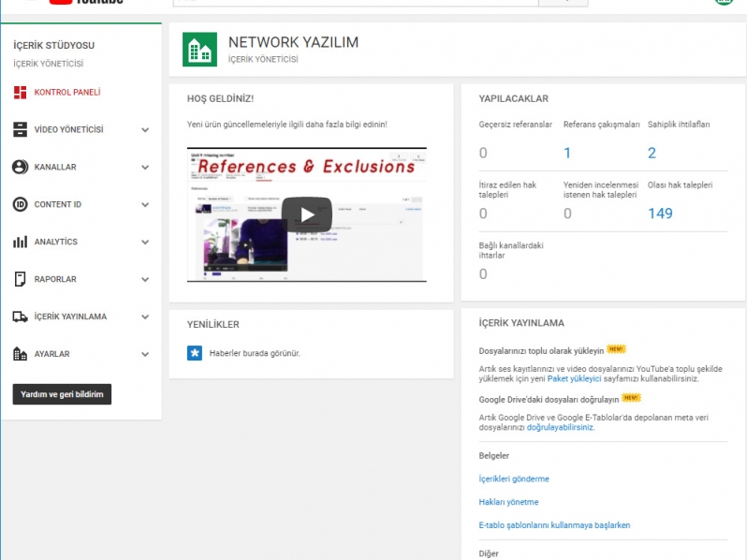Click the YouTube logo in header
747x560 pixels.
coord(86,2)
